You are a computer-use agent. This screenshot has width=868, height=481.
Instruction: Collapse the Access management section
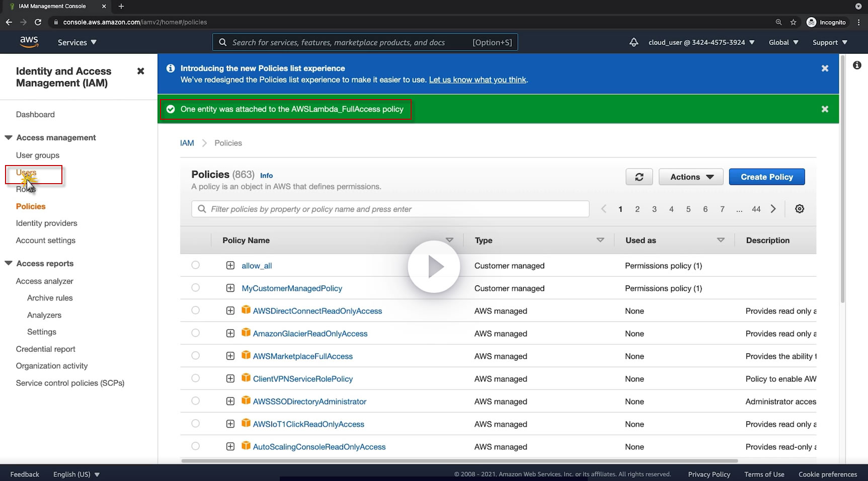pyautogui.click(x=9, y=137)
